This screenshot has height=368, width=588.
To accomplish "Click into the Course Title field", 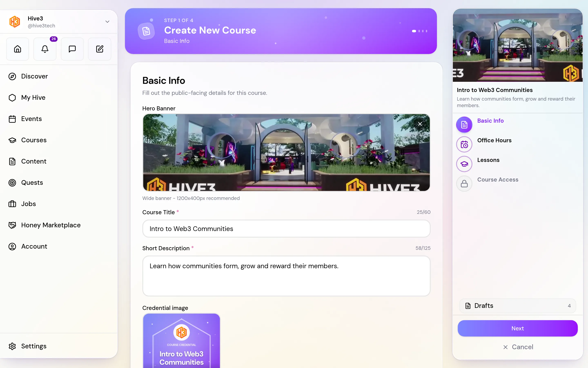I will pos(286,229).
